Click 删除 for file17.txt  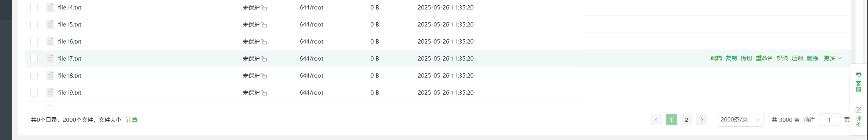coord(812,58)
